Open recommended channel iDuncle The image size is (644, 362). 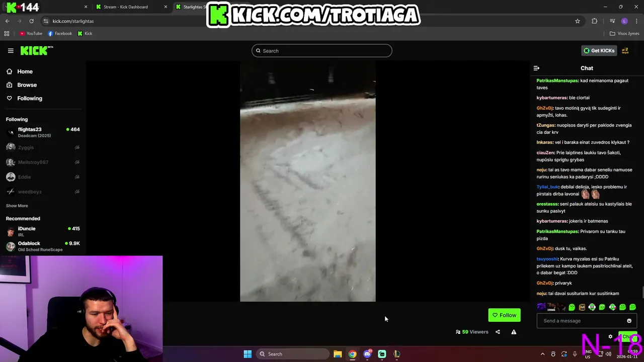pyautogui.click(x=43, y=231)
